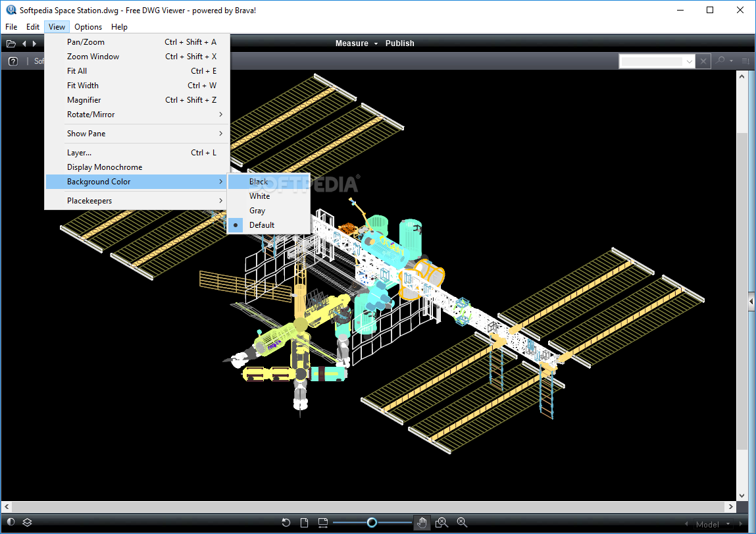Click previous layout arrow beside Model

click(686, 524)
